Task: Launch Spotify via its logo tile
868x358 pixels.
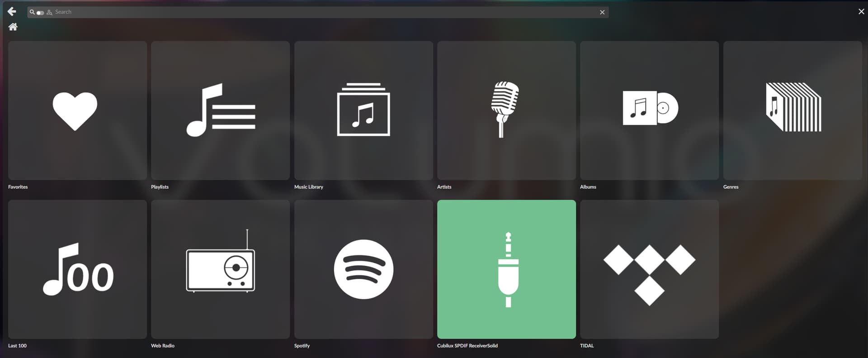Action: click(363, 269)
